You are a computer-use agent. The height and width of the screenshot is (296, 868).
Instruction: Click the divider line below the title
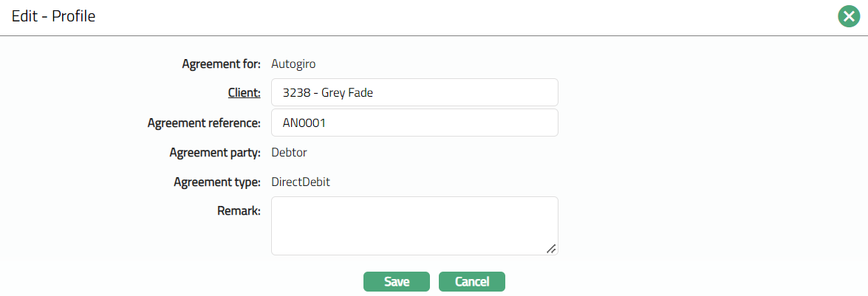(x=434, y=35)
